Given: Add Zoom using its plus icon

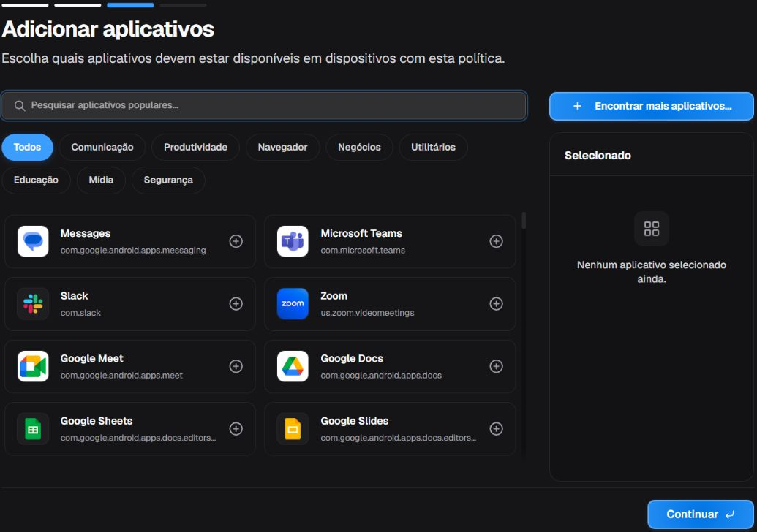Looking at the screenshot, I should (x=496, y=304).
